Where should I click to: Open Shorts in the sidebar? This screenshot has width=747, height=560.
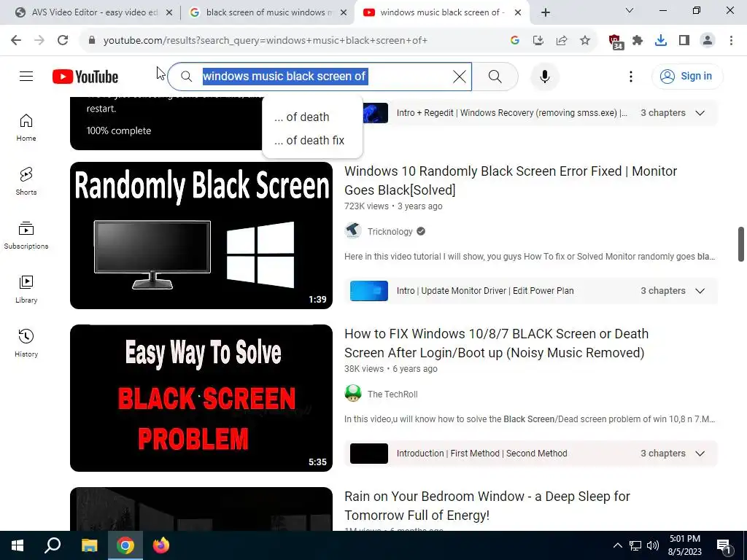click(26, 182)
